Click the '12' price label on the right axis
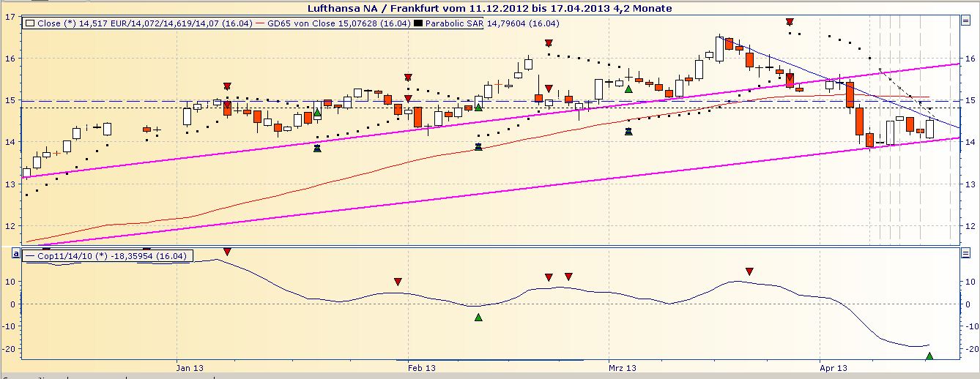Viewport: 980px width, 379px height. (x=969, y=225)
